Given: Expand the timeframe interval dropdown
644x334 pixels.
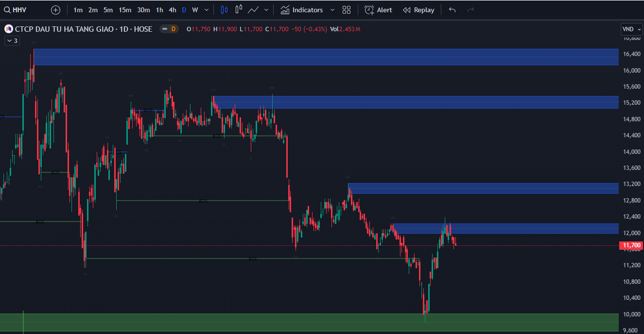Looking at the screenshot, I should tap(207, 10).
